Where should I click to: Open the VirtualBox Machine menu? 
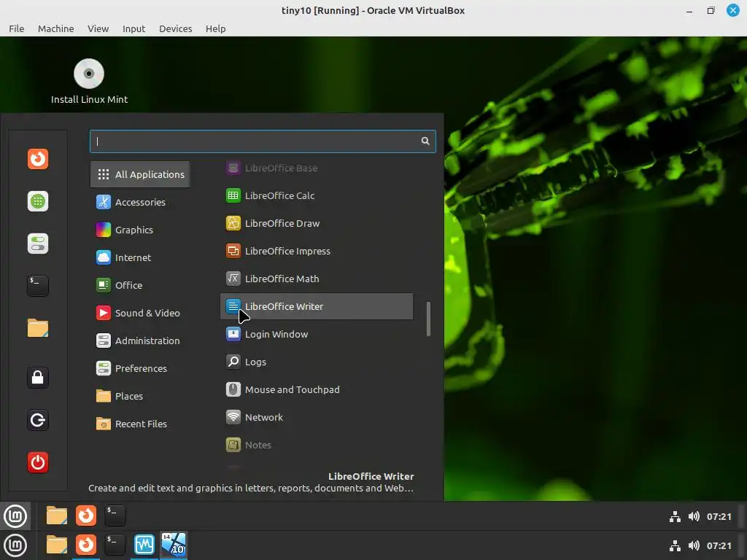pos(55,28)
